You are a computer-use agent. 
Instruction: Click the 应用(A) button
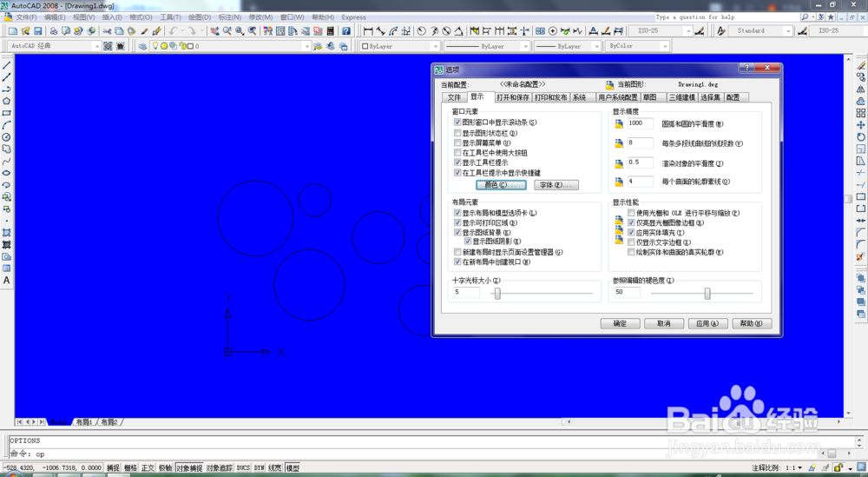[x=707, y=323]
